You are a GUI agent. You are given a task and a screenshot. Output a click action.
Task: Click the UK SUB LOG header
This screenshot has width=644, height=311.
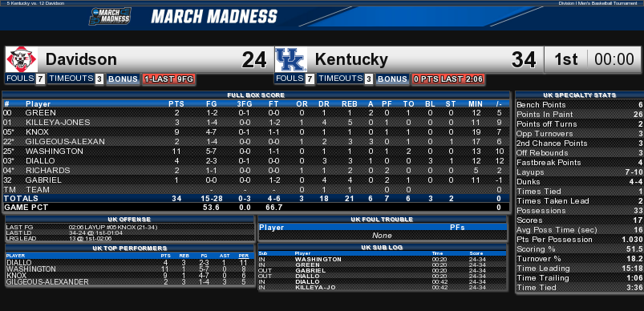click(383, 248)
